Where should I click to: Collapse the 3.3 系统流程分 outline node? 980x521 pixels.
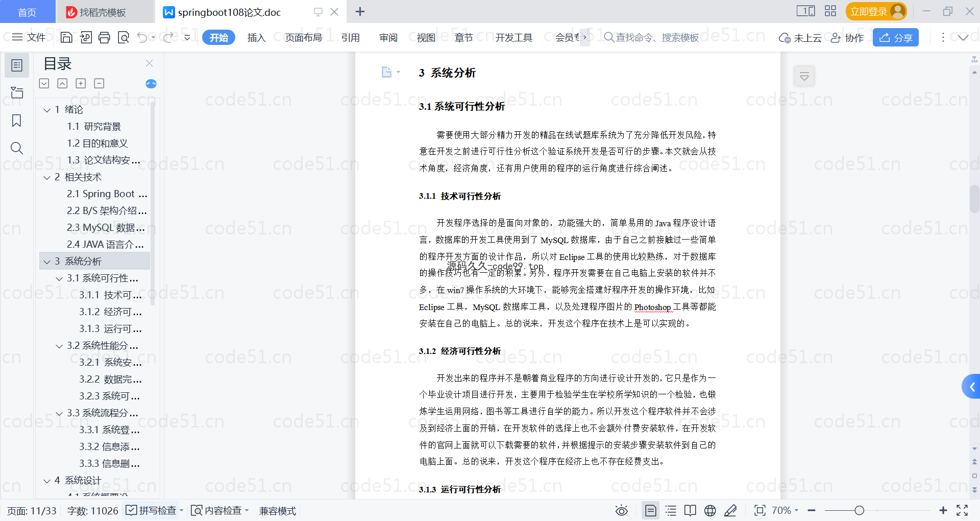pos(59,413)
